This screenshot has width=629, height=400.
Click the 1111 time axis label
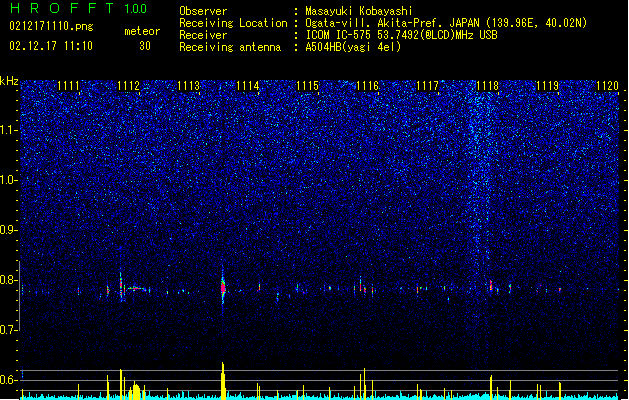coord(68,85)
